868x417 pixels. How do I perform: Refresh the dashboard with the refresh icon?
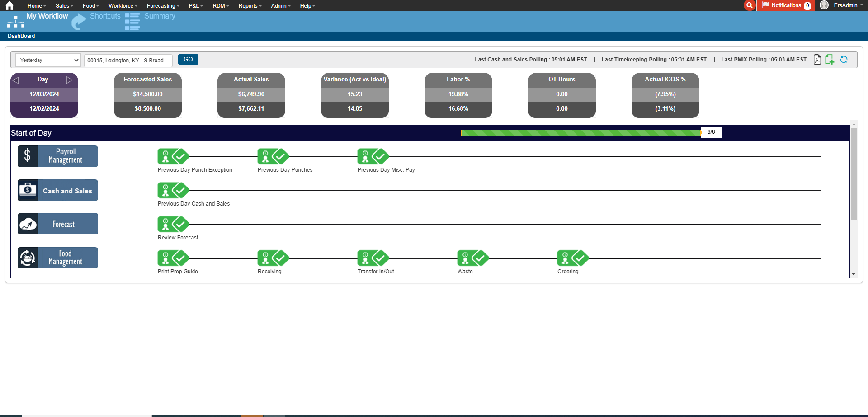844,60
